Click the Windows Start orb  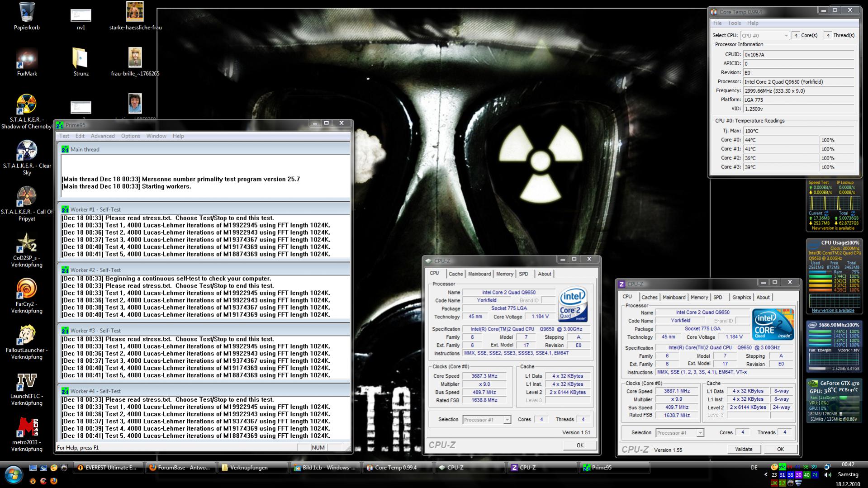tap(13, 475)
